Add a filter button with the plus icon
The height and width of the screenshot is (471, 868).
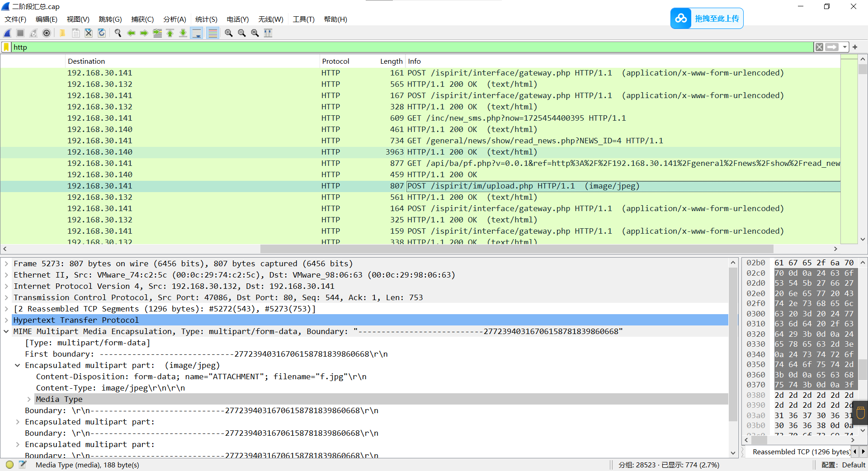click(x=855, y=47)
